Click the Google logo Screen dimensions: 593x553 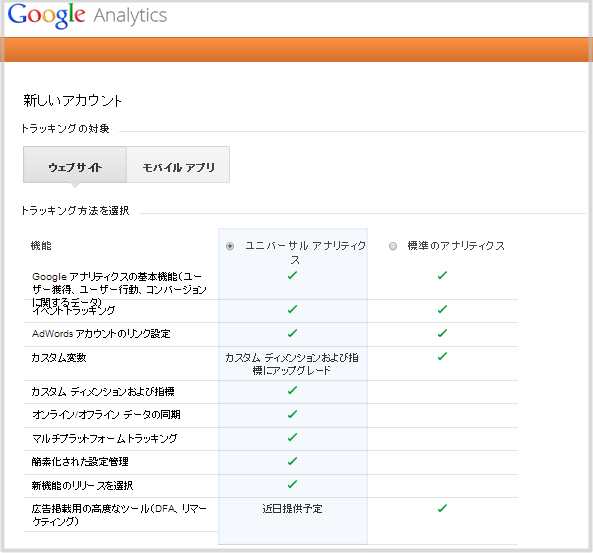(46, 16)
